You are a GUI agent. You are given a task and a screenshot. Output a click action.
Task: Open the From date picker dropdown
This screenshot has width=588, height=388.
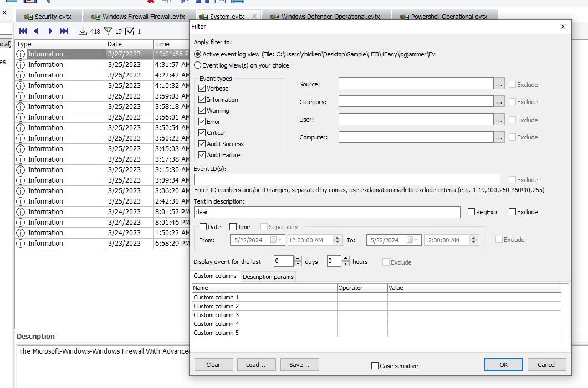[x=277, y=240]
